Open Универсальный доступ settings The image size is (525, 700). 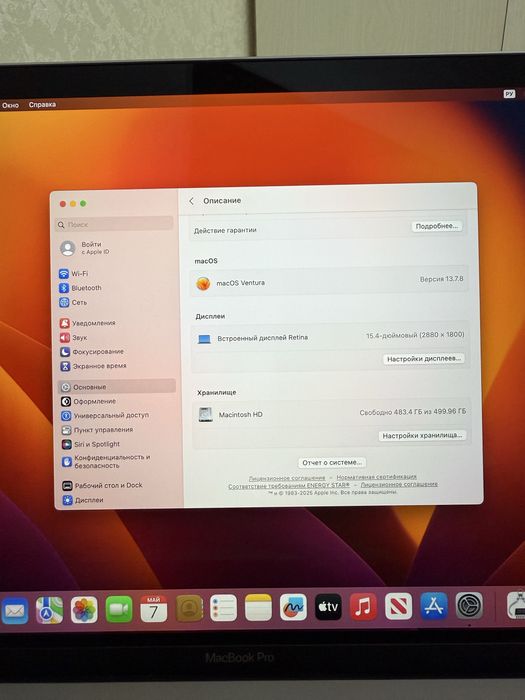coord(105,415)
